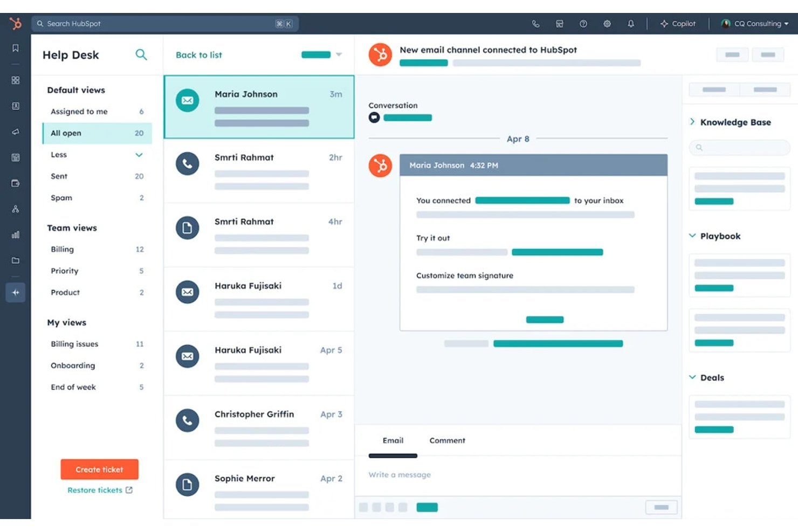Click the Create ticket button

(x=99, y=469)
